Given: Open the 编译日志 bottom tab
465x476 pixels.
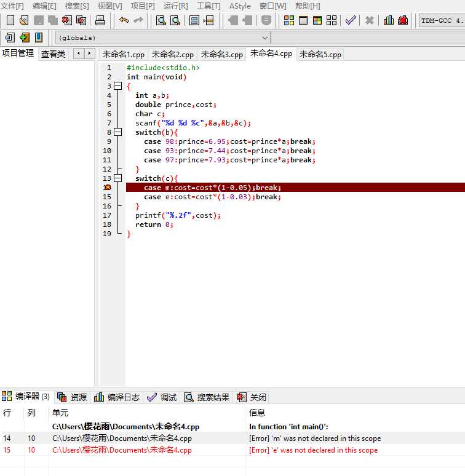Looking at the screenshot, I should click(117, 397).
